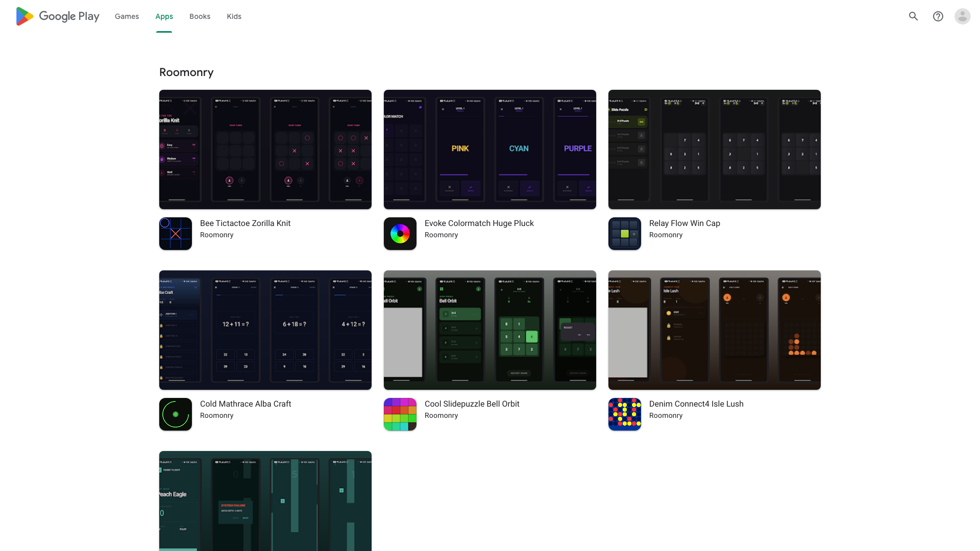980x551 pixels.
Task: View Denim Connect4 Isle Lush screenshot banner
Action: pos(715,330)
